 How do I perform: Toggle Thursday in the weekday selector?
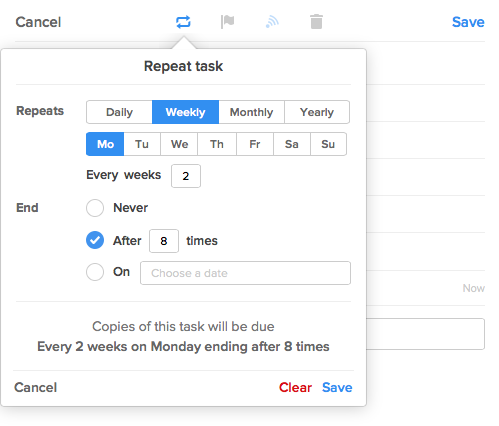coord(217,144)
